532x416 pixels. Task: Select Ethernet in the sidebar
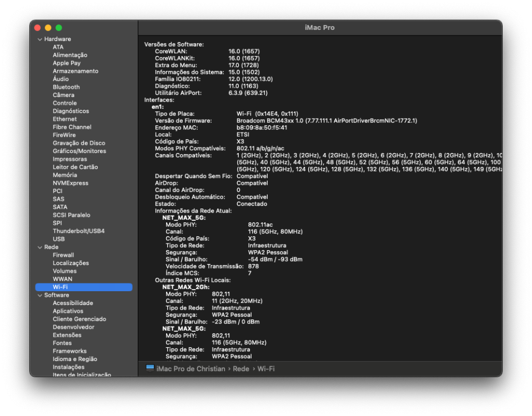point(64,119)
